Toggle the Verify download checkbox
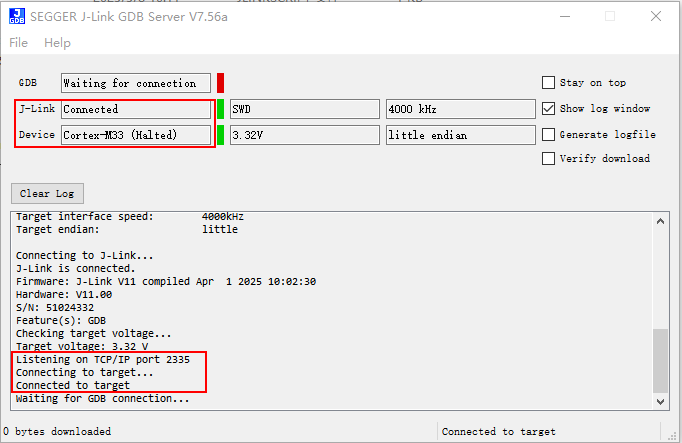The height and width of the screenshot is (443, 682). (x=548, y=158)
